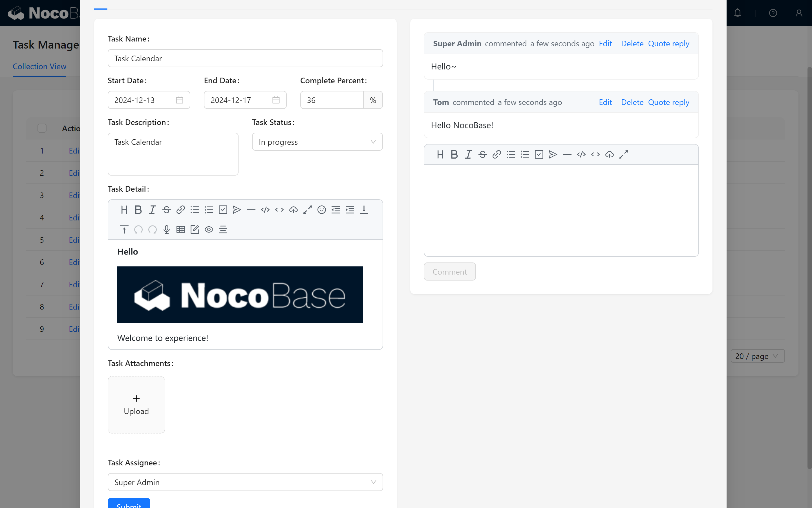Insert a link in Task Detail editor
812x508 pixels.
coord(180,210)
